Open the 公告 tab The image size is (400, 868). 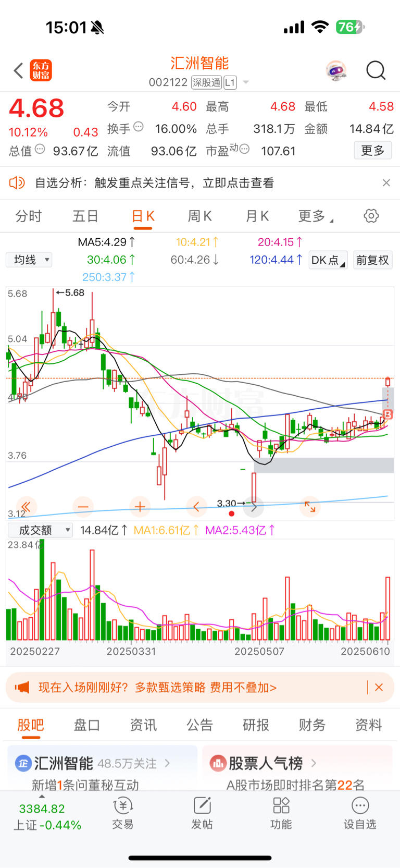(199, 725)
